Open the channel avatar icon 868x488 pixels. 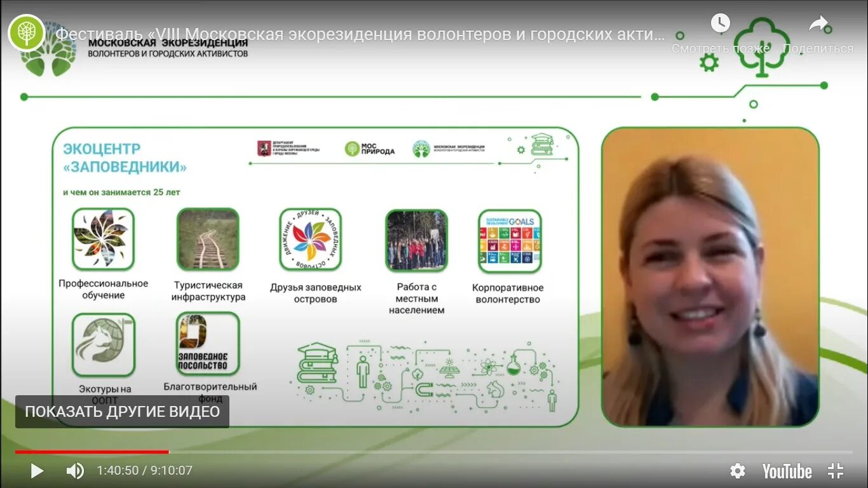(26, 33)
